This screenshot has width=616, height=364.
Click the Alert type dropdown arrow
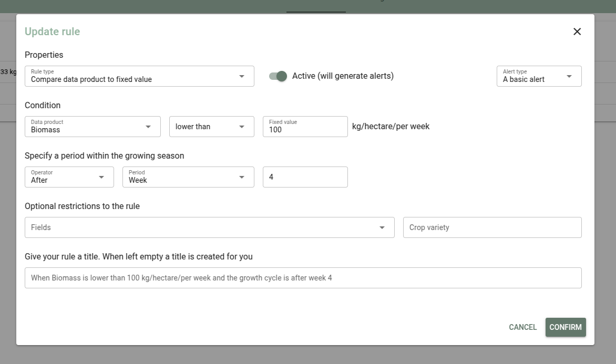click(x=569, y=76)
